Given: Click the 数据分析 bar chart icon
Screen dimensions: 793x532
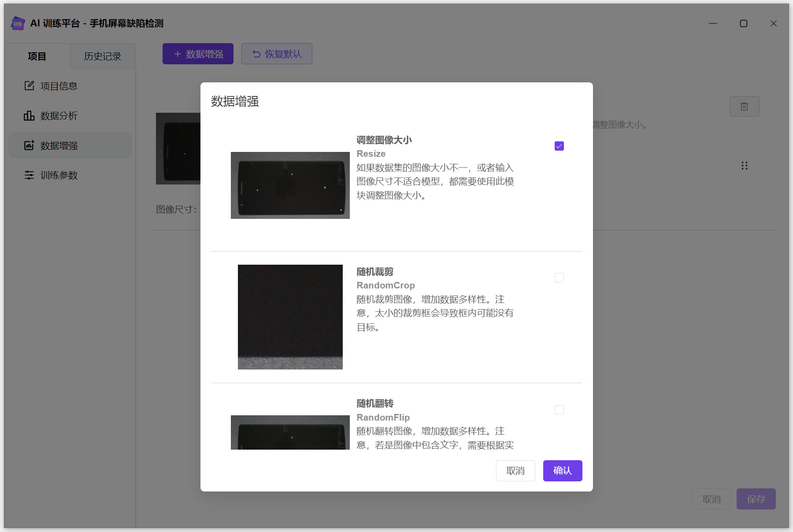Looking at the screenshot, I should 29,115.
